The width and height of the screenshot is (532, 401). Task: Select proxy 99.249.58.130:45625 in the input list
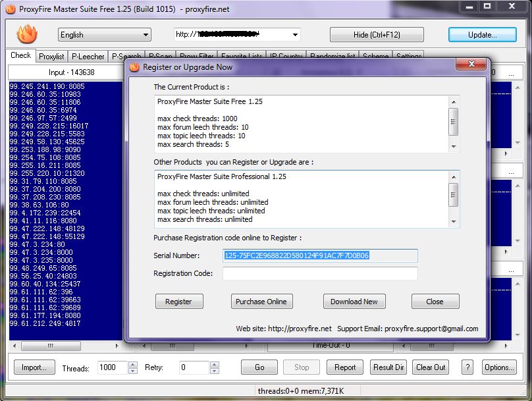pyautogui.click(x=47, y=142)
